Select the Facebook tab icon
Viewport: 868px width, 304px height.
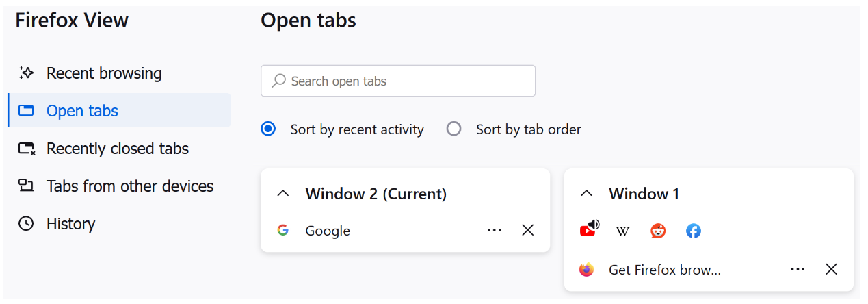pos(694,231)
